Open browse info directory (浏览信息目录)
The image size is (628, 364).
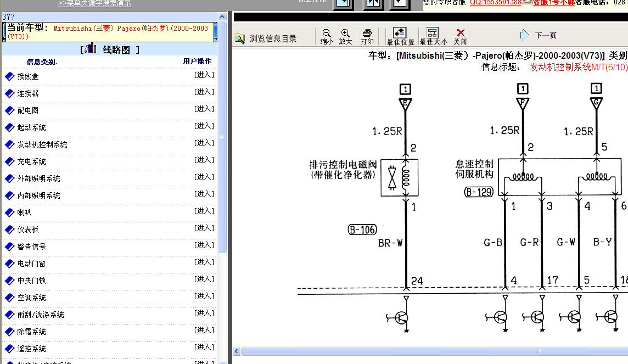coord(266,38)
